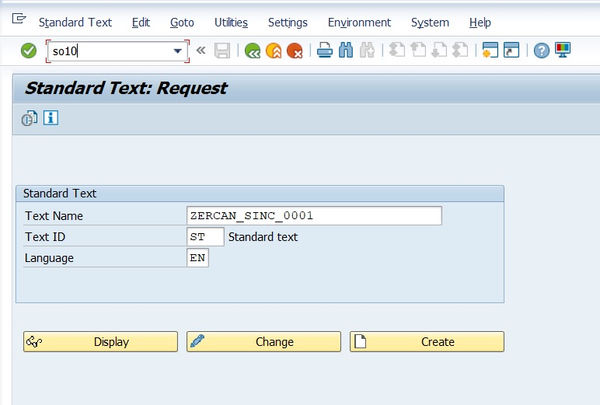Click the yellow Exit icon
Screen dimensions: 600x405
coord(274,51)
